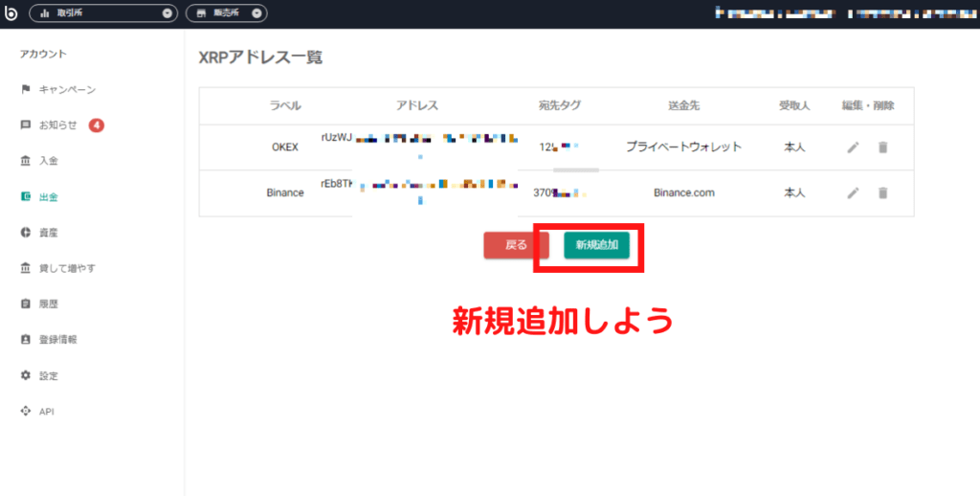
Task: Edit the OKEX address entry
Action: point(853,147)
